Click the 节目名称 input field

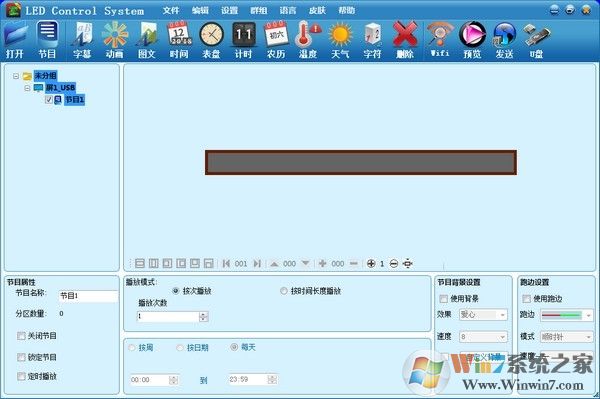click(88, 296)
